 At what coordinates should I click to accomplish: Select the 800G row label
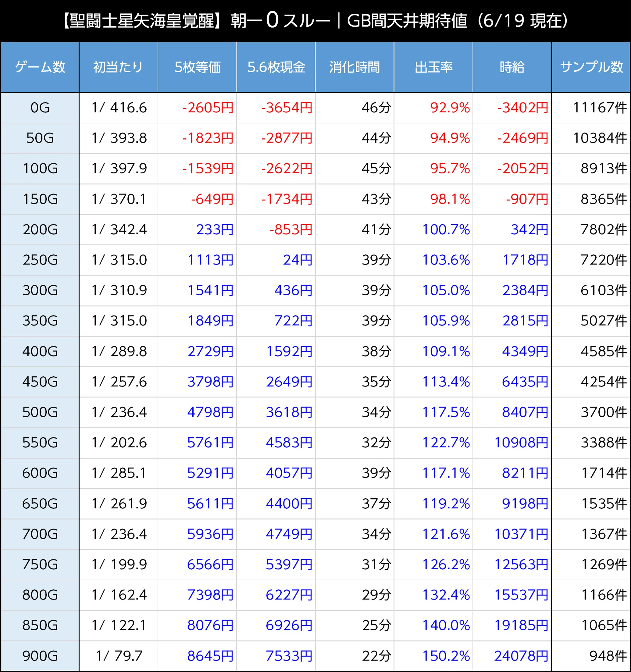click(x=40, y=595)
